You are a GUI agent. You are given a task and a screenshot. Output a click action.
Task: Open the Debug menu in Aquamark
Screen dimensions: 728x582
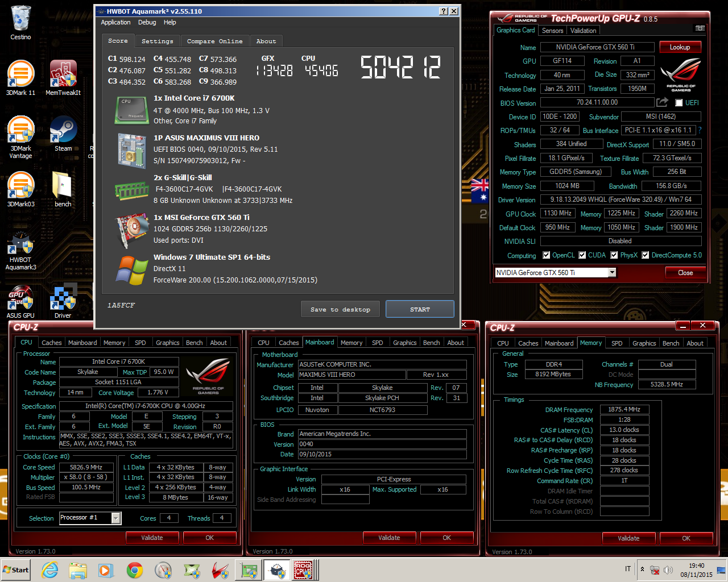coord(147,22)
